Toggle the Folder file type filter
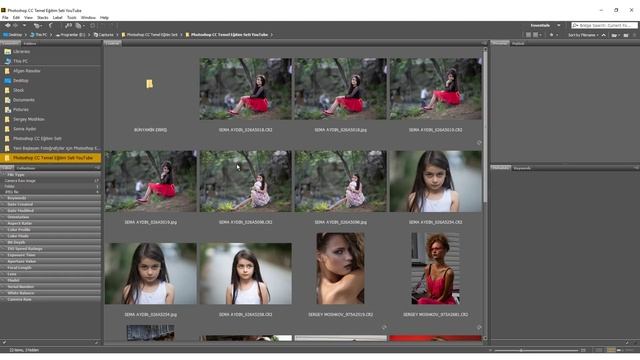Image resolution: width=640 pixels, height=360 pixels. [x=51, y=186]
